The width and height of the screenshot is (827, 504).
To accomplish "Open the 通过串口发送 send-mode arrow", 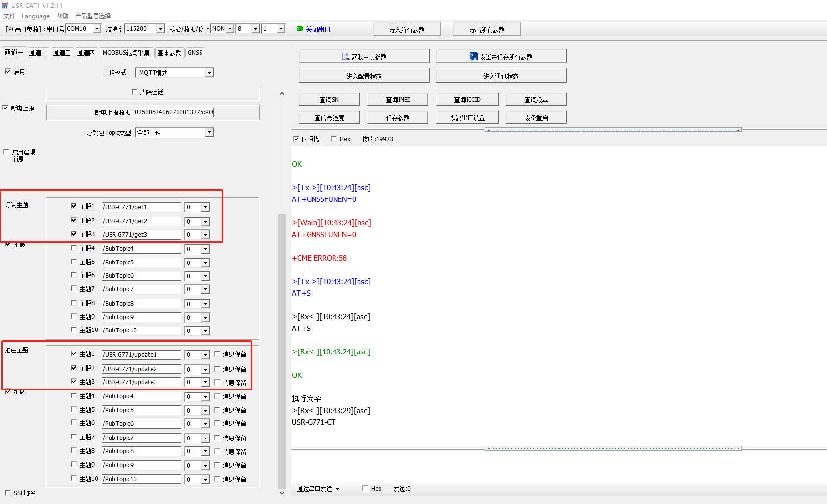I will click(337, 489).
